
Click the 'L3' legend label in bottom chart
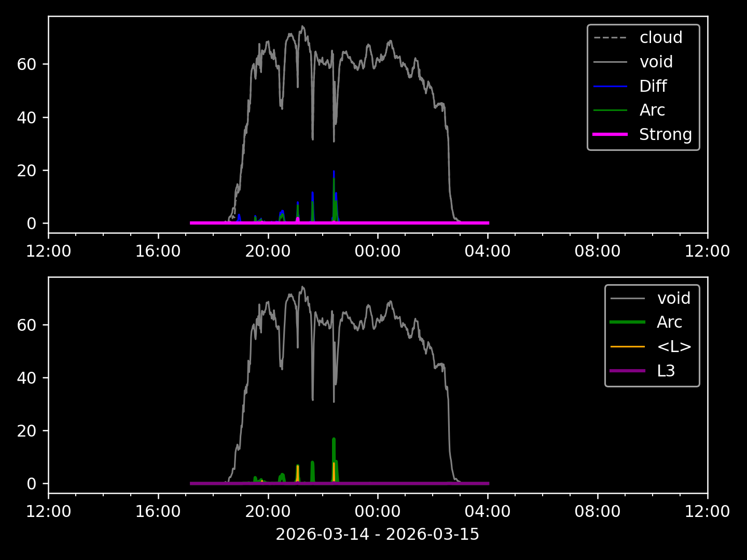[x=666, y=371]
